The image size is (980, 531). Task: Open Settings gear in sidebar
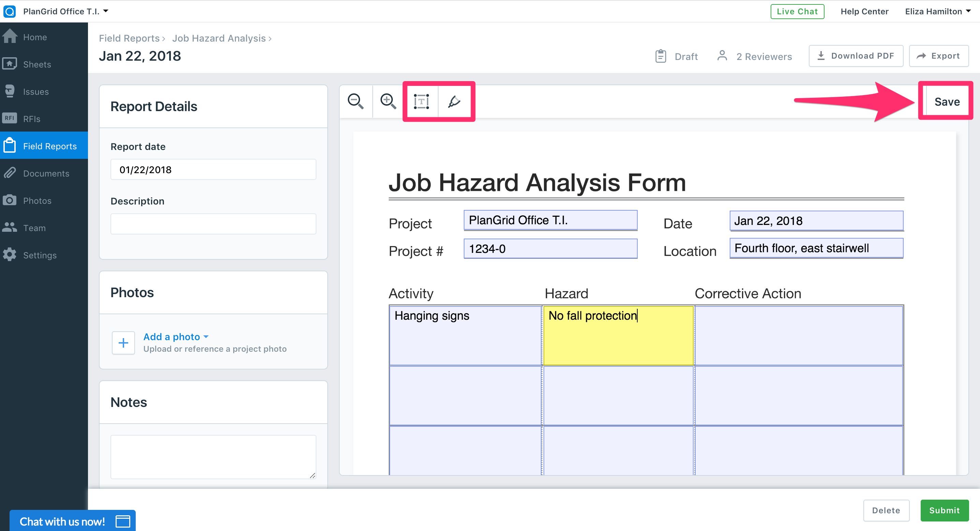coord(10,255)
